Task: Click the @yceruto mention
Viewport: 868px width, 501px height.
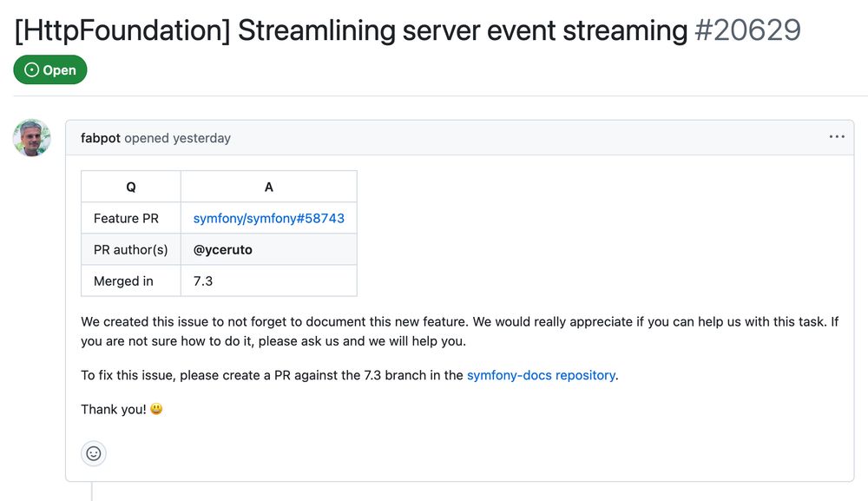Action: click(x=222, y=250)
